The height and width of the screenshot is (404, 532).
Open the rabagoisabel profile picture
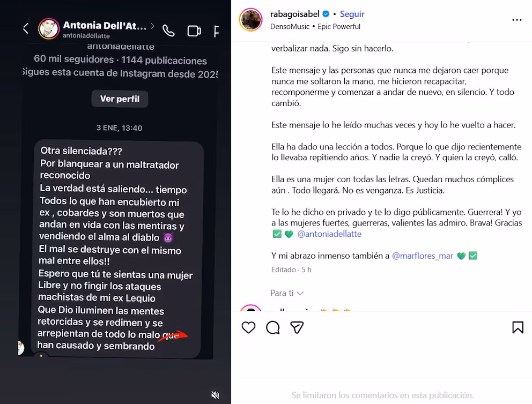pyautogui.click(x=251, y=20)
